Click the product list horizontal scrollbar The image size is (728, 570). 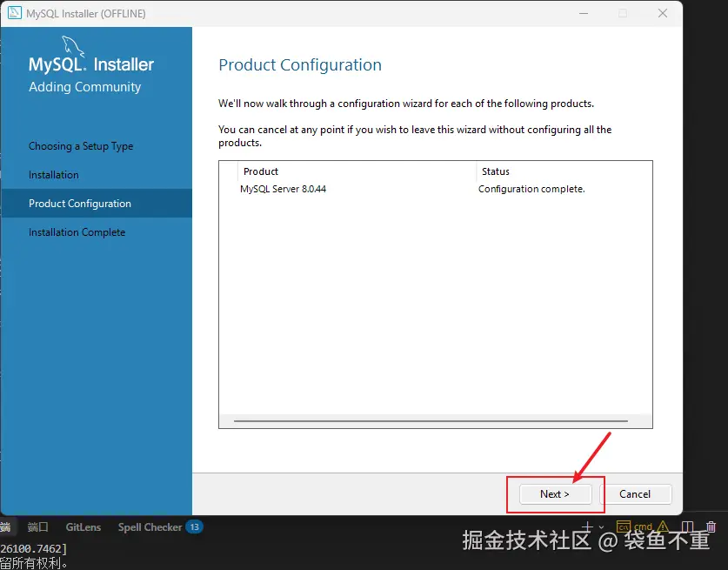[431, 421]
